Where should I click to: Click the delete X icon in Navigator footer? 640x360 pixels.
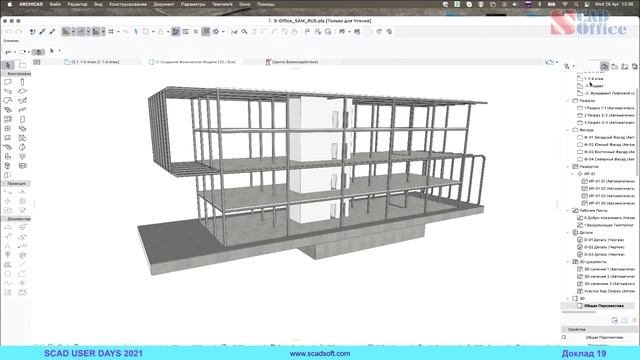(635, 320)
